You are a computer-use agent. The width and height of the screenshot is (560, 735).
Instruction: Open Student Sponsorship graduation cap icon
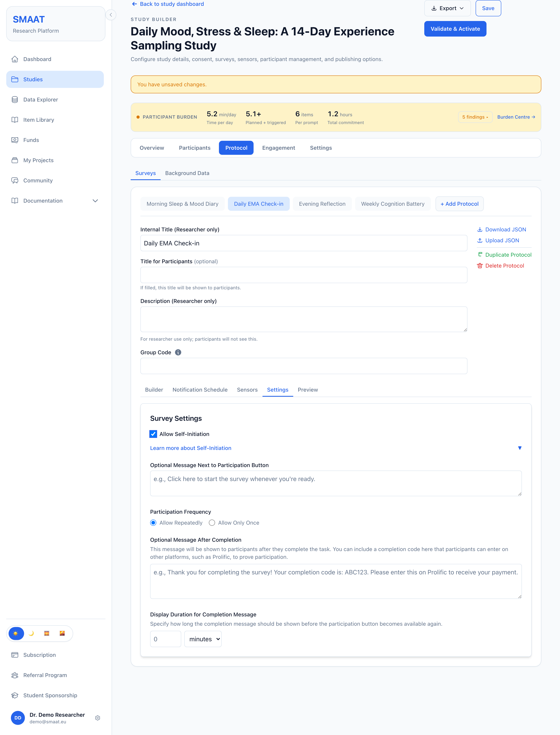15,695
